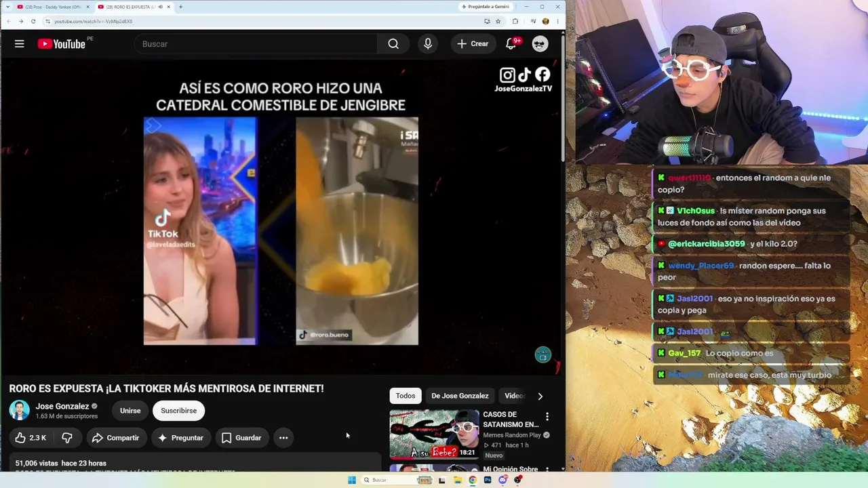Close the Pose - Daddy Yankee tab

coord(87,7)
